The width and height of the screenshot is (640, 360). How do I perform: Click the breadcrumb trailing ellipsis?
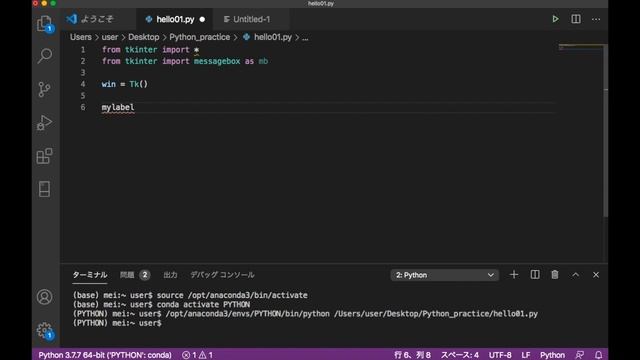[x=305, y=38]
